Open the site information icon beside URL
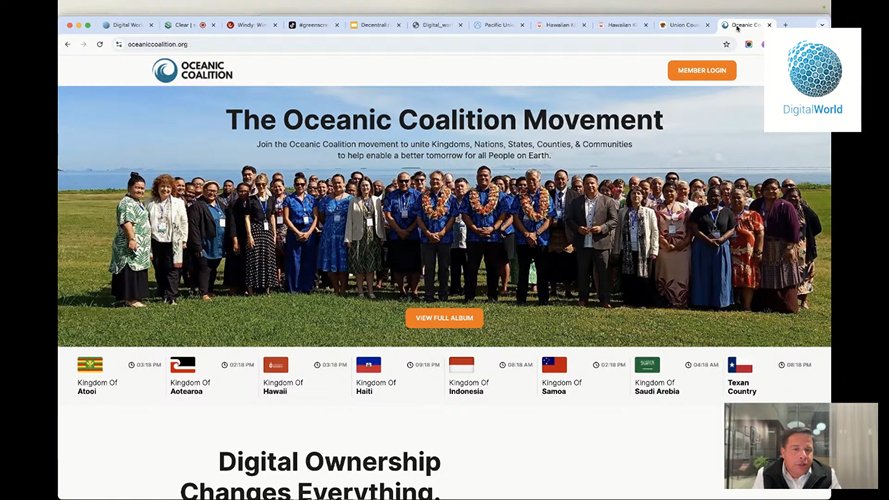The height and width of the screenshot is (500, 889). [x=118, y=44]
